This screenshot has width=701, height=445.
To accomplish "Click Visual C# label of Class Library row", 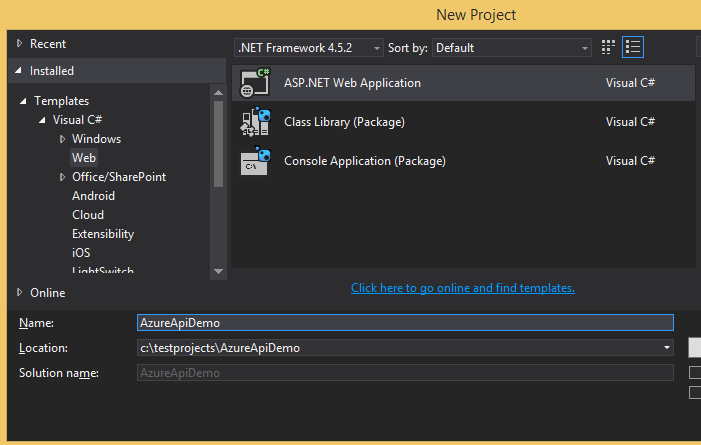I will click(630, 122).
